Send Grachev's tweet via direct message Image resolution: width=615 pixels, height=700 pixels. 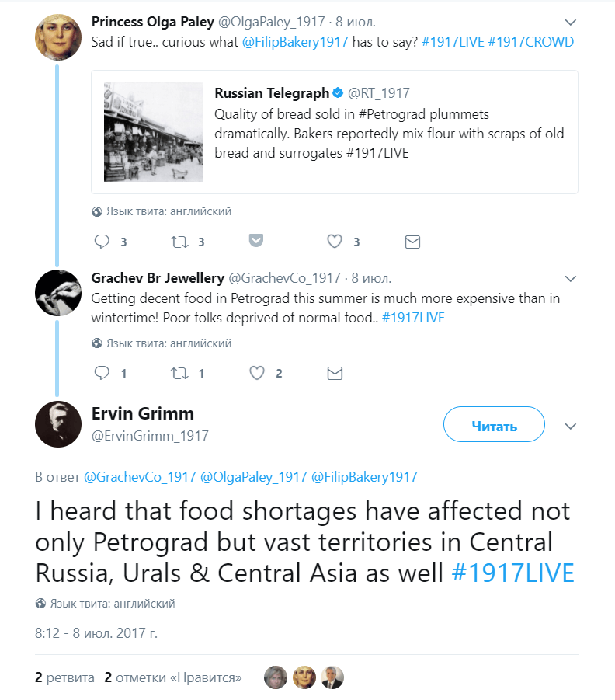pos(335,374)
